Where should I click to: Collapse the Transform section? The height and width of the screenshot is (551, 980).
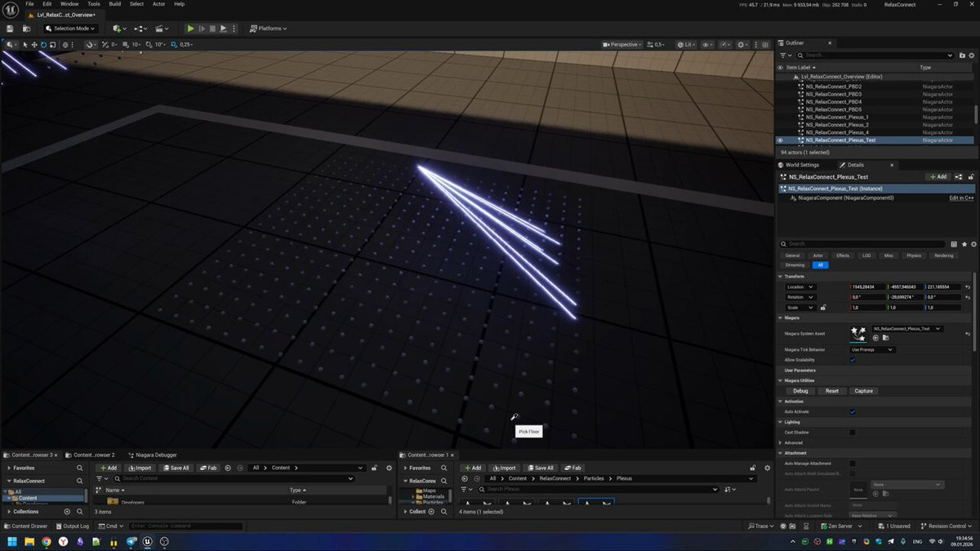click(781, 277)
